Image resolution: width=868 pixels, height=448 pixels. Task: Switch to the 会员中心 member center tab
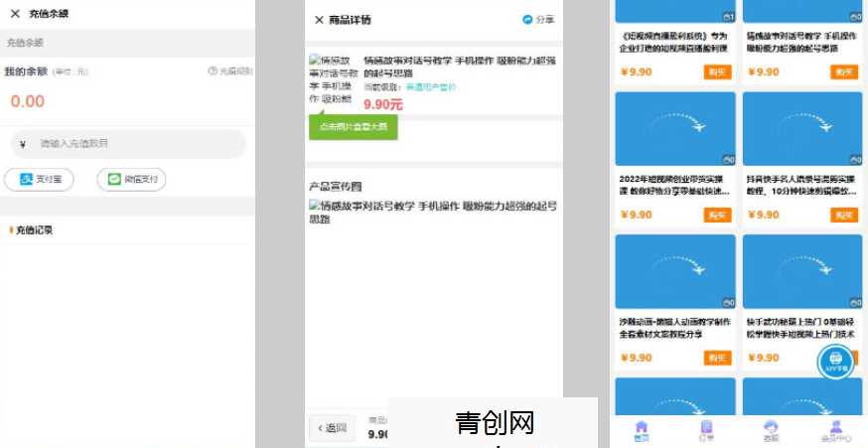pos(836,431)
